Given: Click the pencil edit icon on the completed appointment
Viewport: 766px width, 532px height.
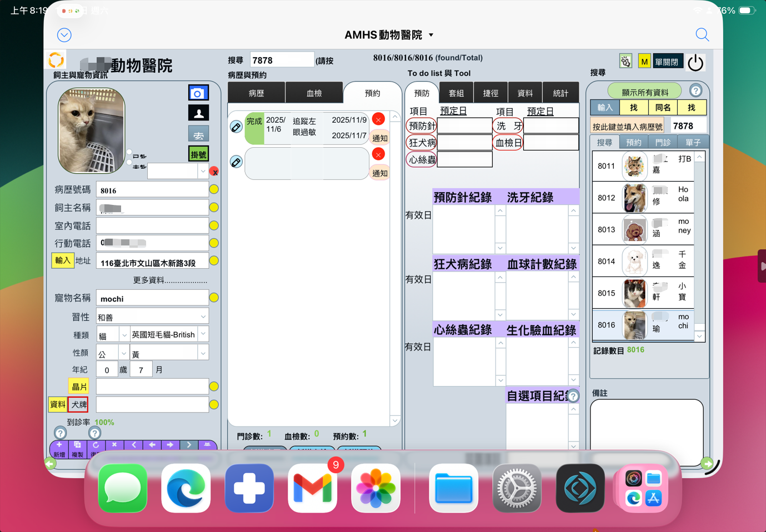Looking at the screenshot, I should click(x=236, y=127).
